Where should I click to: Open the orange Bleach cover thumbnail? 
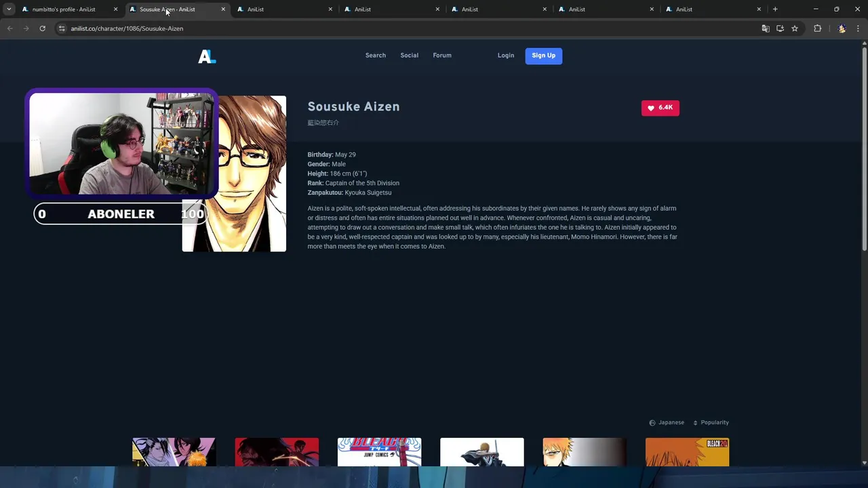(687, 452)
